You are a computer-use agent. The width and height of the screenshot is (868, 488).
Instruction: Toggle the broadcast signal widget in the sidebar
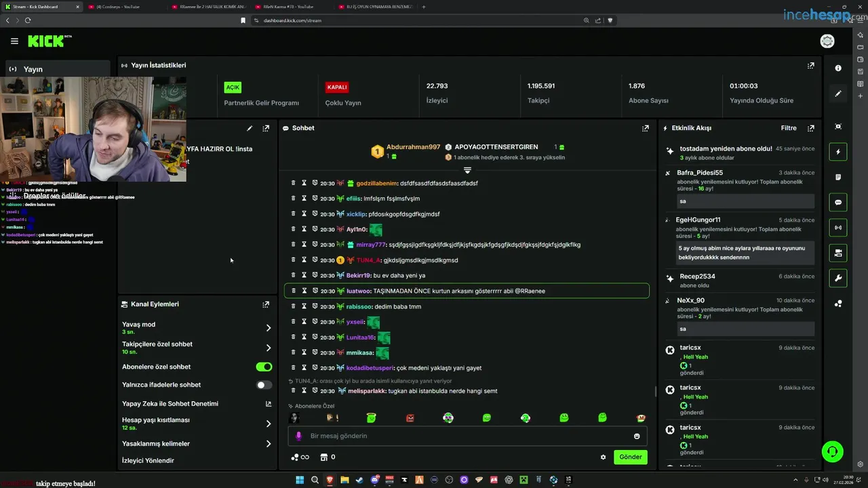[x=838, y=228]
